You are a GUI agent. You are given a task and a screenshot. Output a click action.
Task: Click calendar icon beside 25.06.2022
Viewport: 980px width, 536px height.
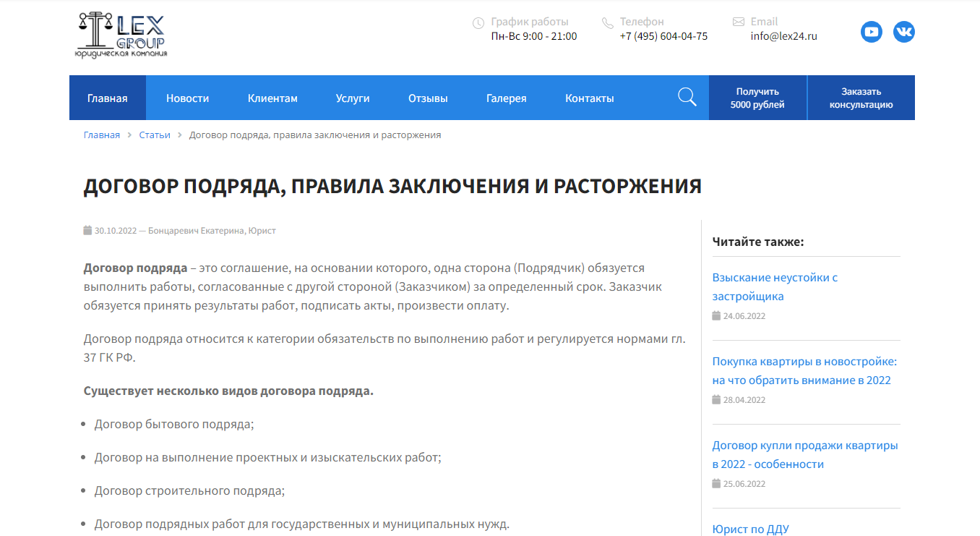(716, 483)
